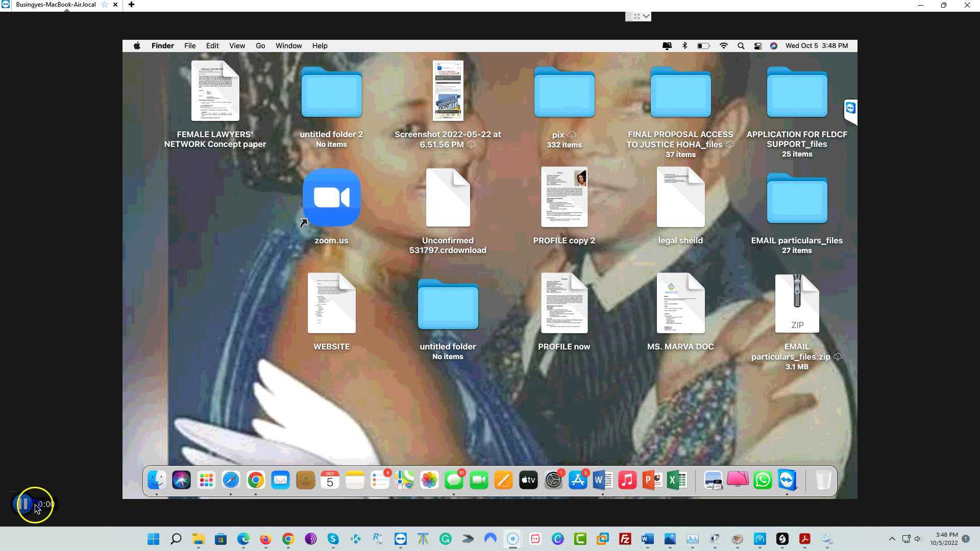Open the View menu in menu bar

(x=237, y=46)
